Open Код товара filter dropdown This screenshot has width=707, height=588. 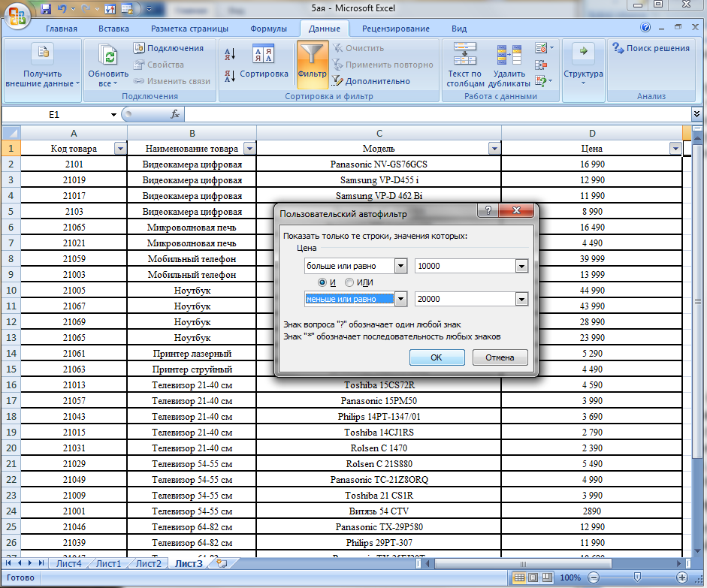click(120, 148)
